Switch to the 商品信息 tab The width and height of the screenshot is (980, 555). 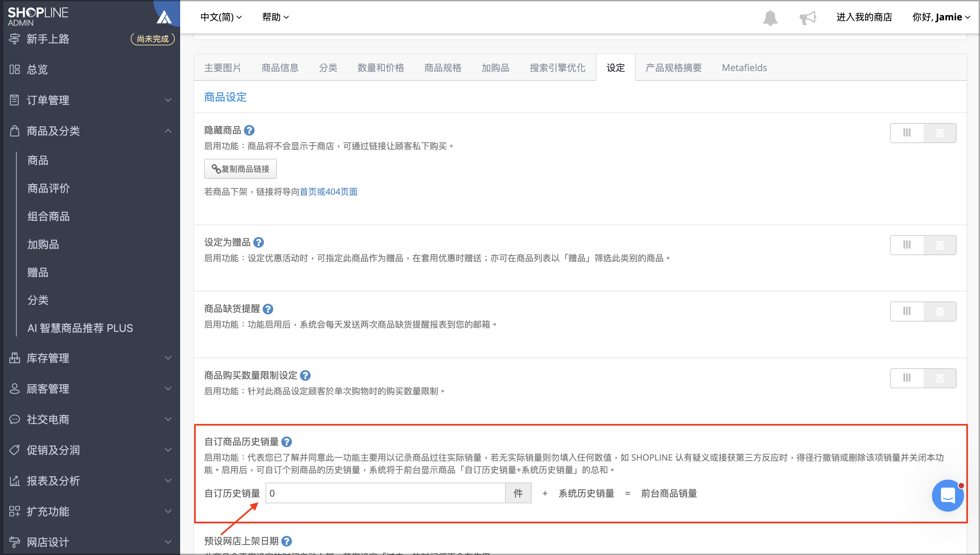point(280,67)
